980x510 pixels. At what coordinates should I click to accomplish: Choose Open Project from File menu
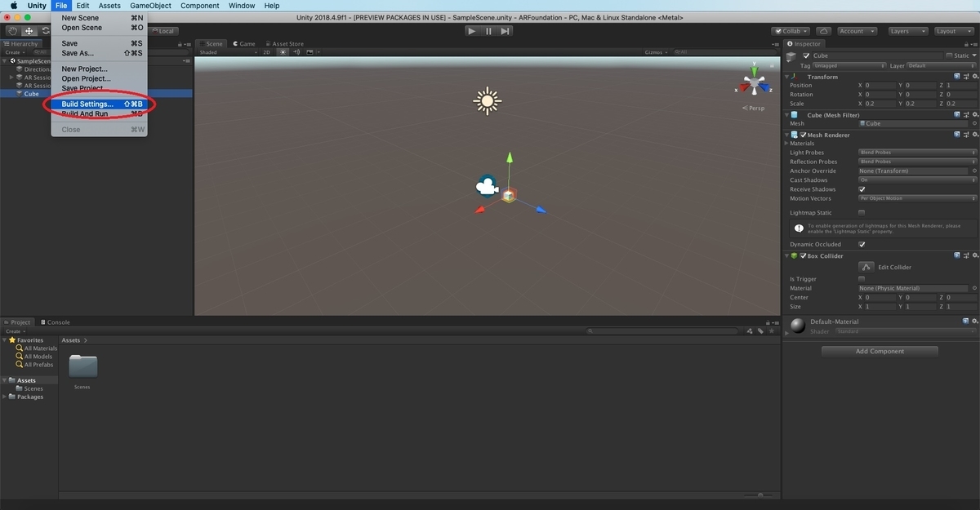[x=99, y=79]
